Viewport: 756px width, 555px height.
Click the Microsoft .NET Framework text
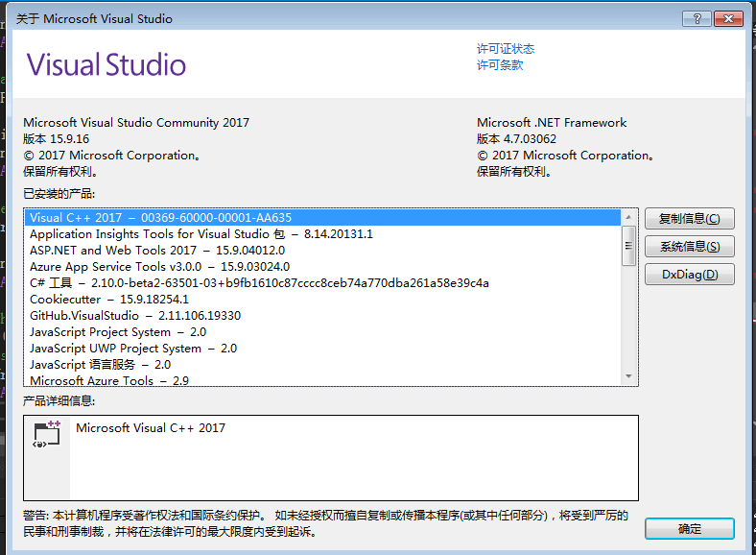point(552,123)
